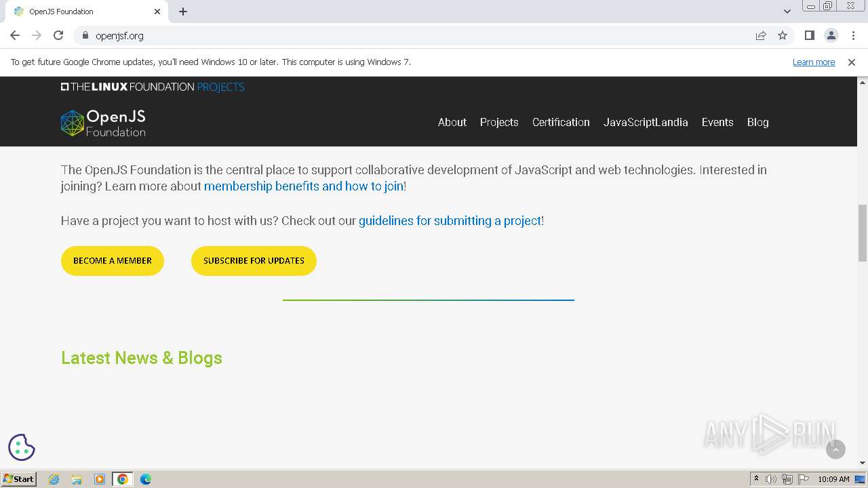Bookmark this page with star icon
Screen dimensions: 868x488
coord(783,35)
